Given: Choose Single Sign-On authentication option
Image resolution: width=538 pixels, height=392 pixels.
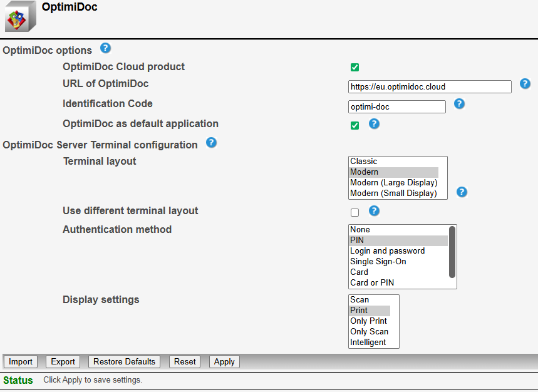Looking at the screenshot, I should click(378, 262).
